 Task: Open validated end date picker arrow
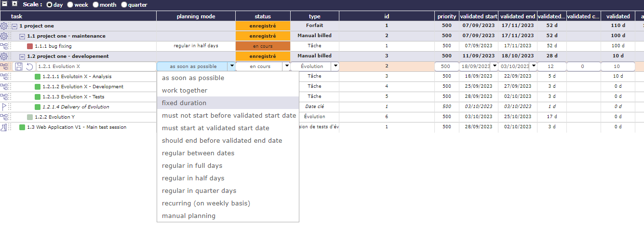pos(533,67)
